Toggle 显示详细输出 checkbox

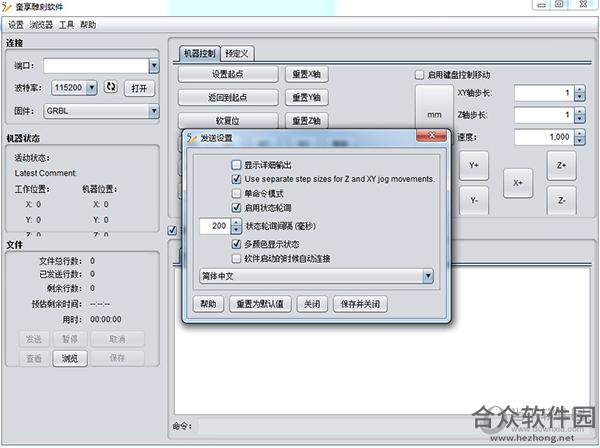point(236,165)
